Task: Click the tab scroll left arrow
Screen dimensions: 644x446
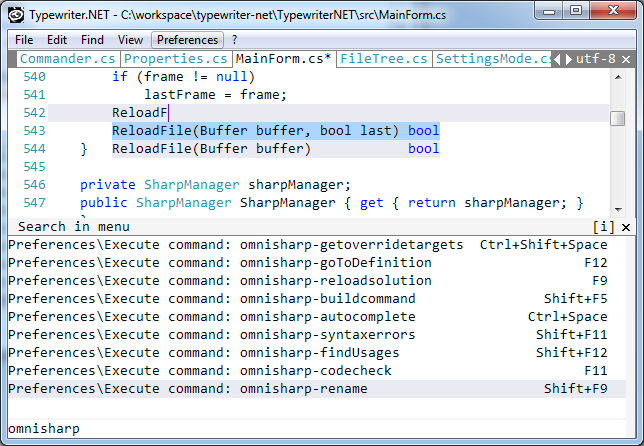Action: 557,60
